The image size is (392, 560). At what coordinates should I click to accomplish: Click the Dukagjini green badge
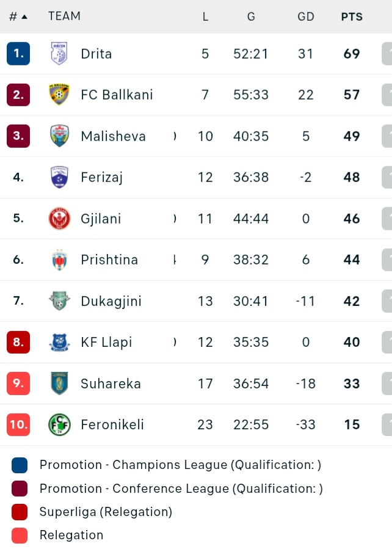pyautogui.click(x=59, y=300)
